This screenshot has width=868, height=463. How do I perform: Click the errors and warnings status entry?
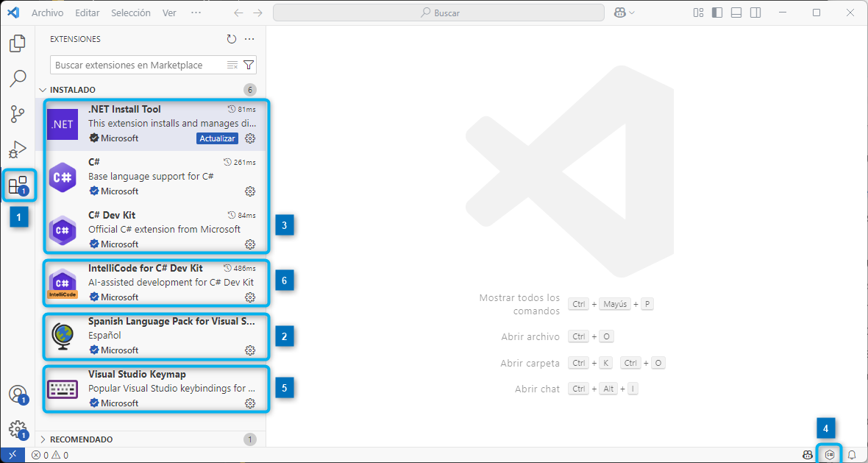pos(50,455)
